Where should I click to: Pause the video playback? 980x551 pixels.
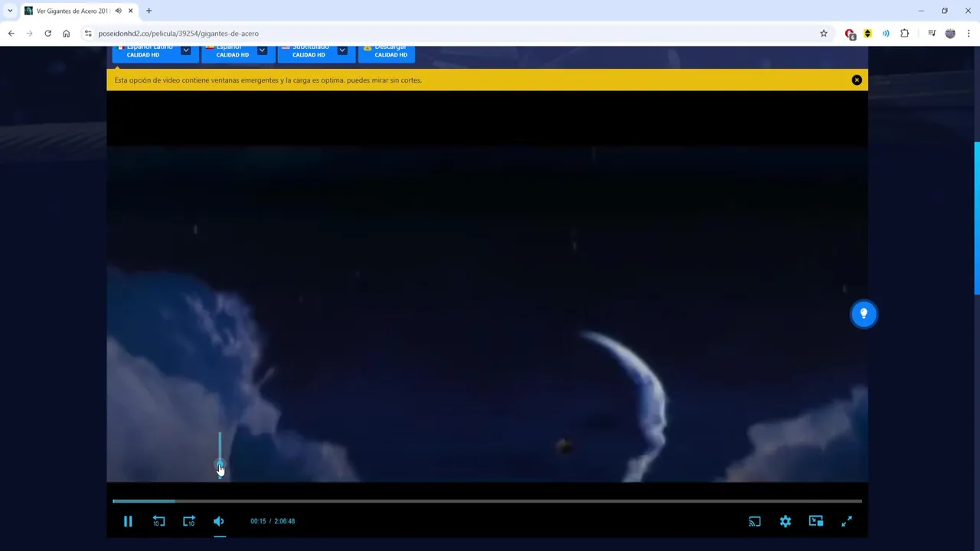(128, 521)
